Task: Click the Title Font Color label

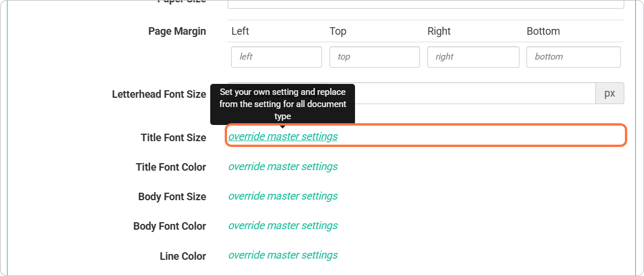Action: tap(171, 167)
